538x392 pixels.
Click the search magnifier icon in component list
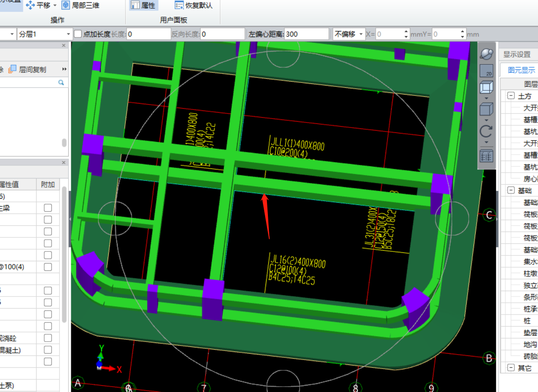point(61,82)
